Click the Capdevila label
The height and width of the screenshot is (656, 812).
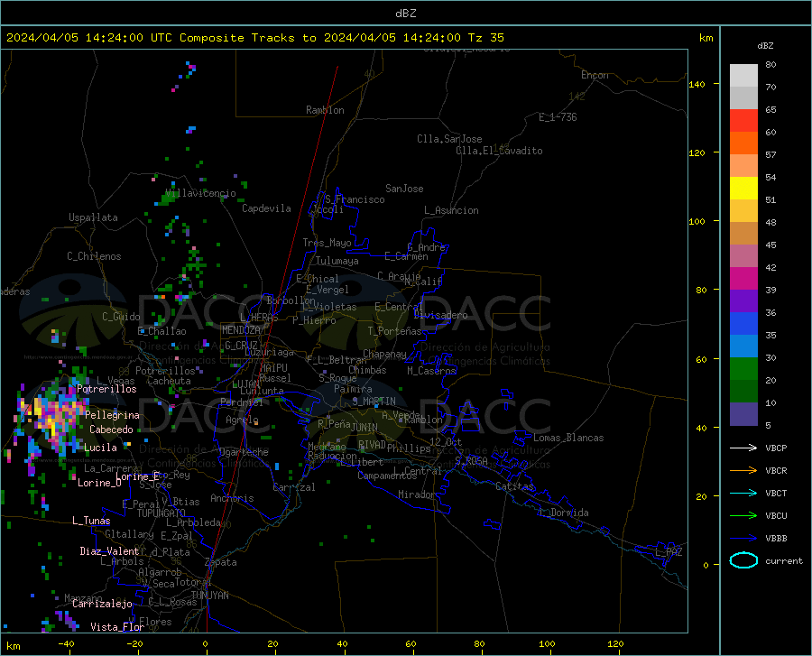coord(266,208)
